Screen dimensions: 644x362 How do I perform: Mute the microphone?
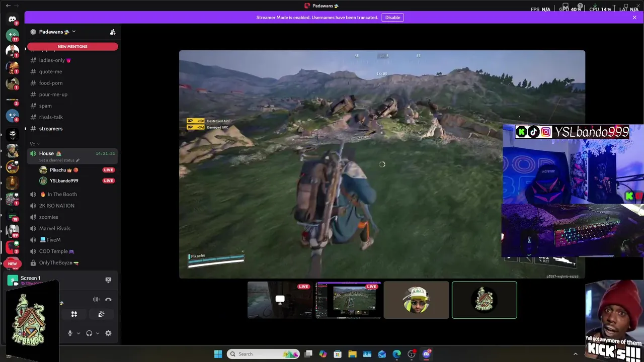(x=70, y=333)
